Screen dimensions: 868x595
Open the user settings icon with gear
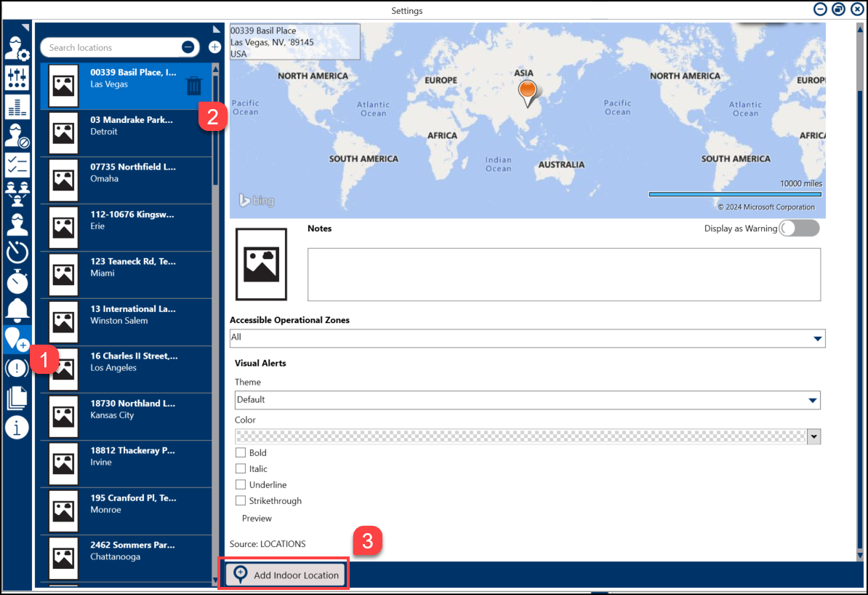pyautogui.click(x=17, y=47)
